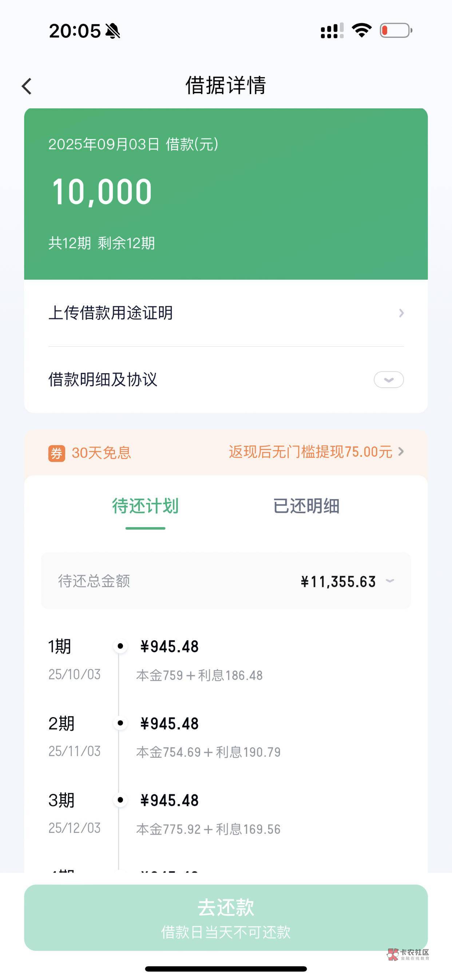Open the 返现后无门槛提现75.00元 link
The width and height of the screenshot is (452, 980).
(316, 452)
